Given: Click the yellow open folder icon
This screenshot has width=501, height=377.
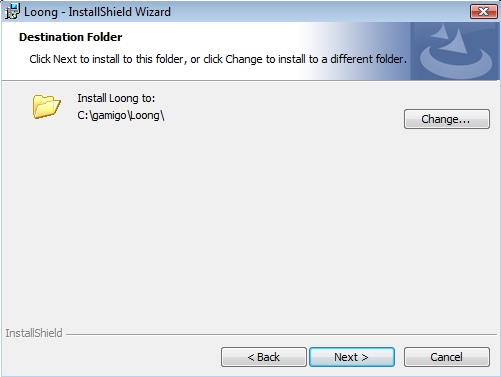Looking at the screenshot, I should [x=47, y=106].
